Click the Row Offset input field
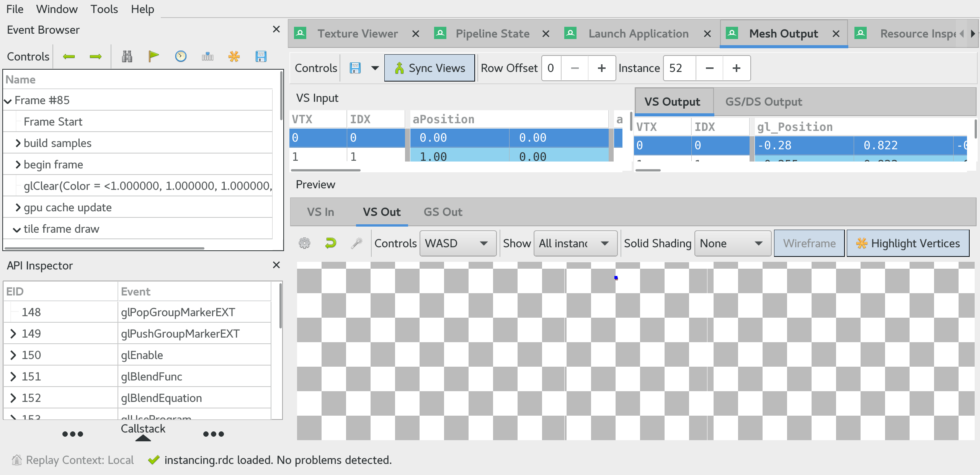Screen dimensions: 980x475 [x=551, y=68]
